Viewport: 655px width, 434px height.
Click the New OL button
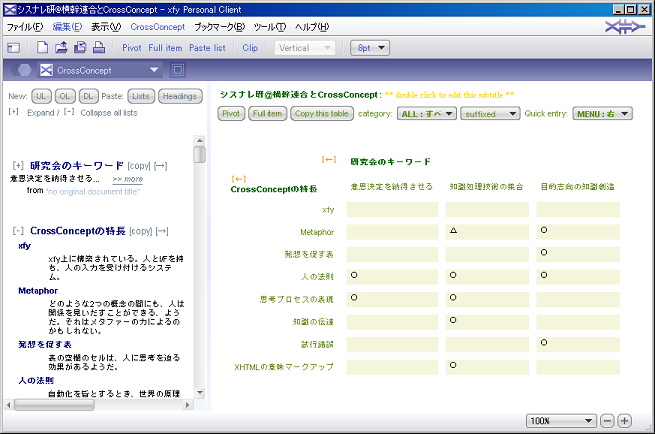[65, 96]
